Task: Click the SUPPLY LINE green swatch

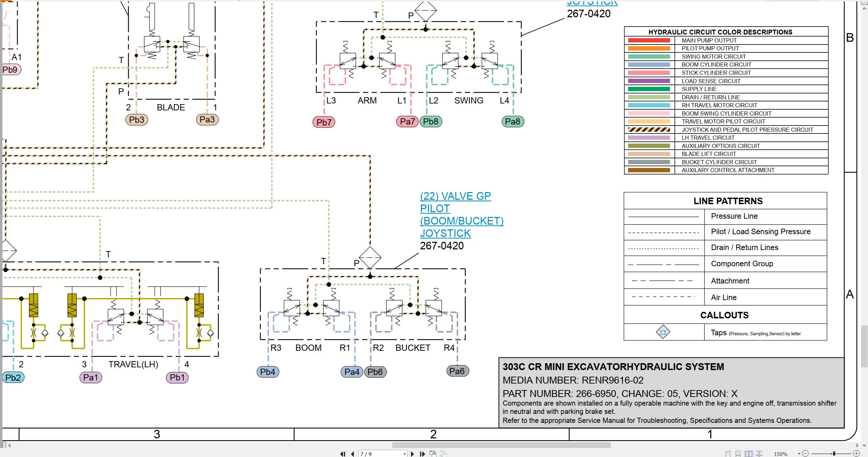Action: pos(649,89)
